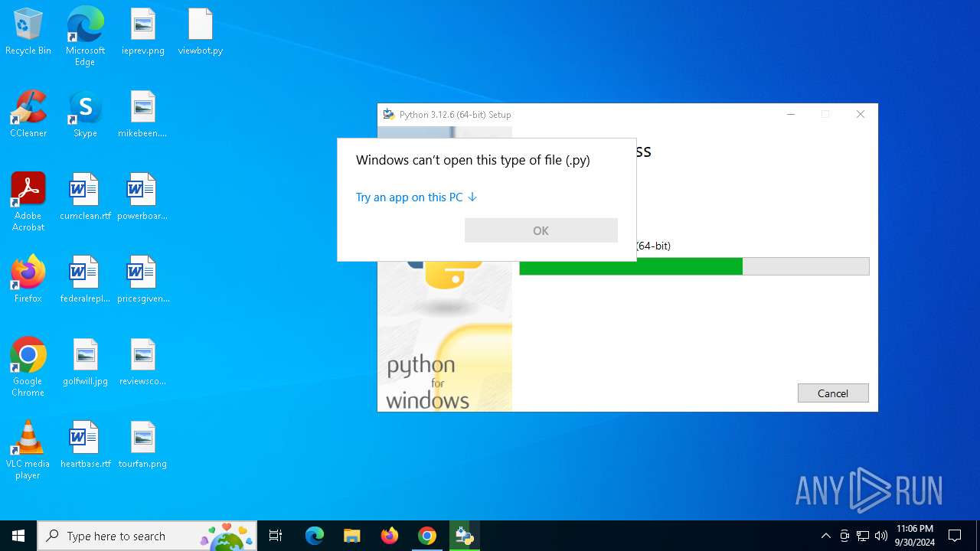Open Google Chrome from the taskbar

427,536
